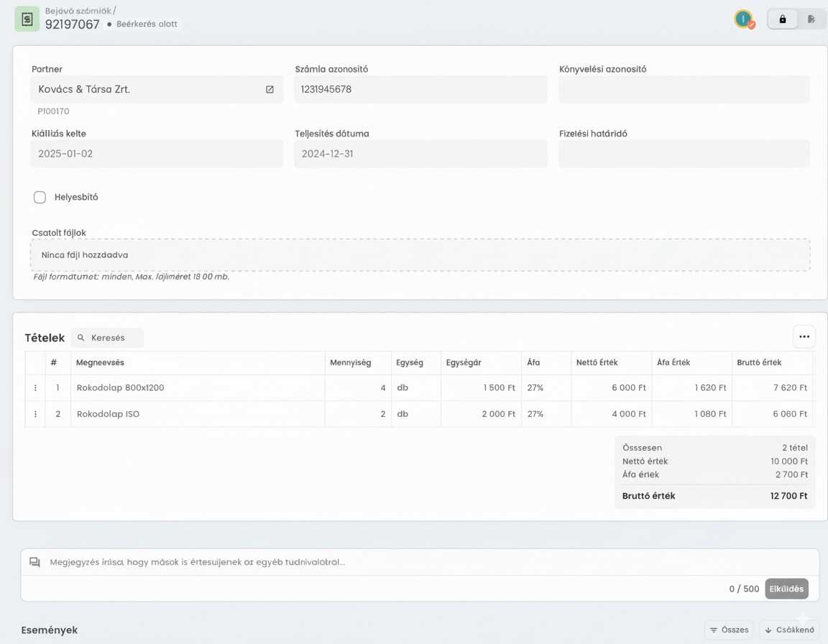Viewport: 828px width, 644px height.
Task: Change sort order with the Csökkenő dropdown
Action: point(788,630)
